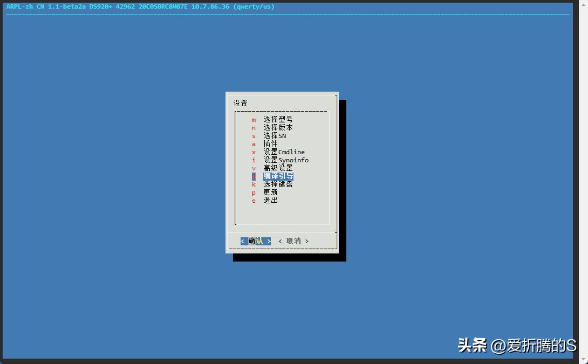The width and height of the screenshot is (588, 364).
Task: Click the e shortcut letter for exit
Action: point(254,200)
